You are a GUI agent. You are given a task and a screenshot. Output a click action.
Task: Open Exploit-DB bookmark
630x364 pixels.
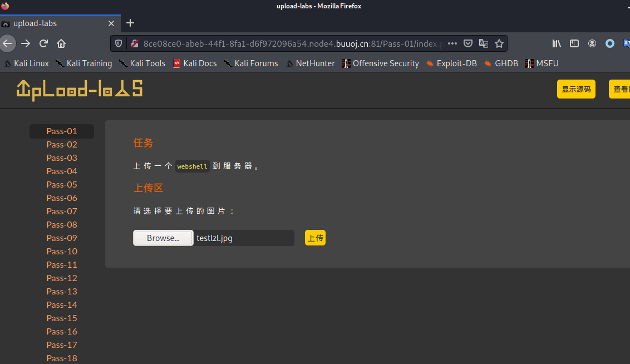coord(451,63)
